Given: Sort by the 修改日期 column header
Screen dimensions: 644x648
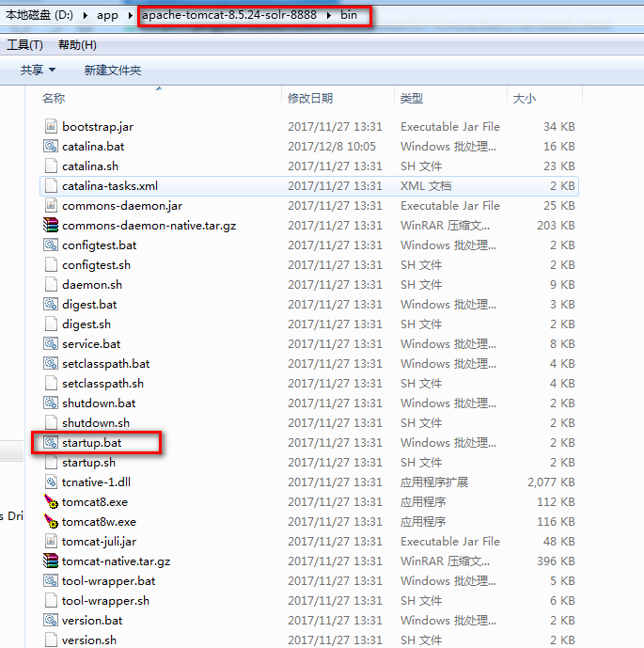Looking at the screenshot, I should 310,99.
